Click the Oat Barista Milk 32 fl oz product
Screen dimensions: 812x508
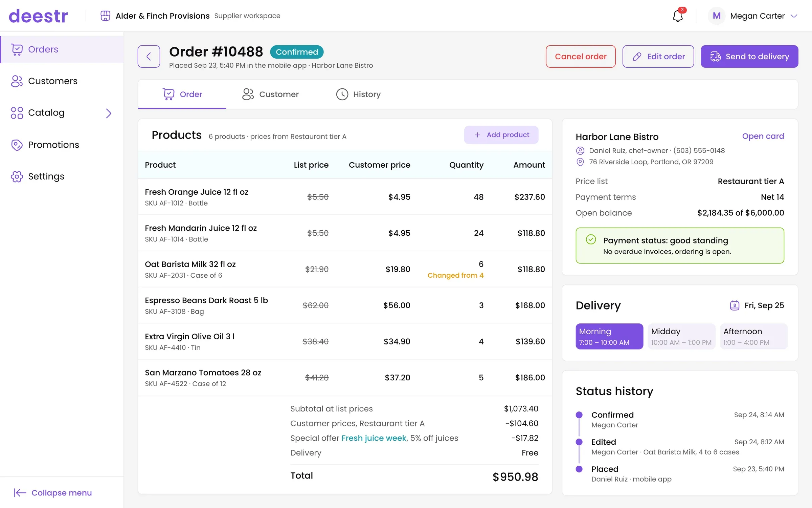(x=190, y=264)
